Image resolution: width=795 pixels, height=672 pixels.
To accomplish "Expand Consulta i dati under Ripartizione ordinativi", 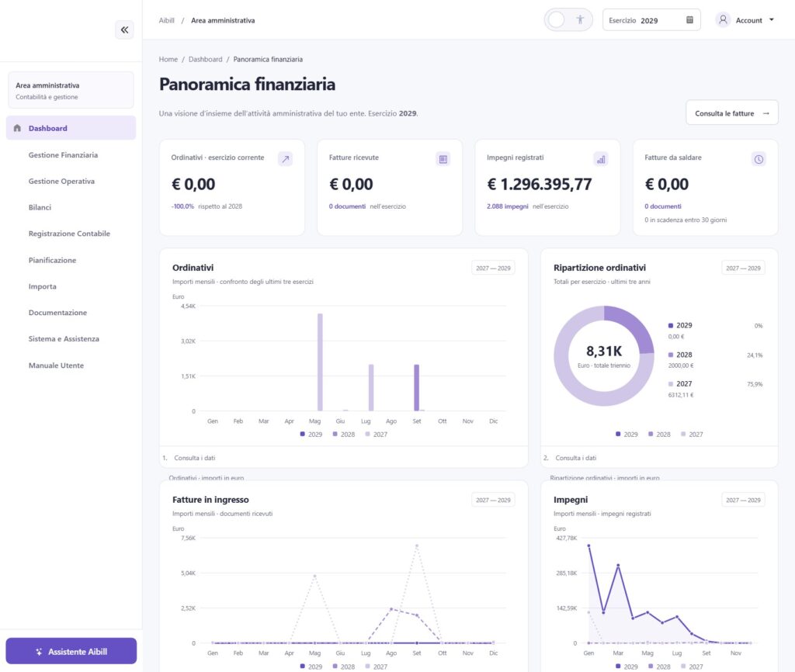I will pos(576,458).
